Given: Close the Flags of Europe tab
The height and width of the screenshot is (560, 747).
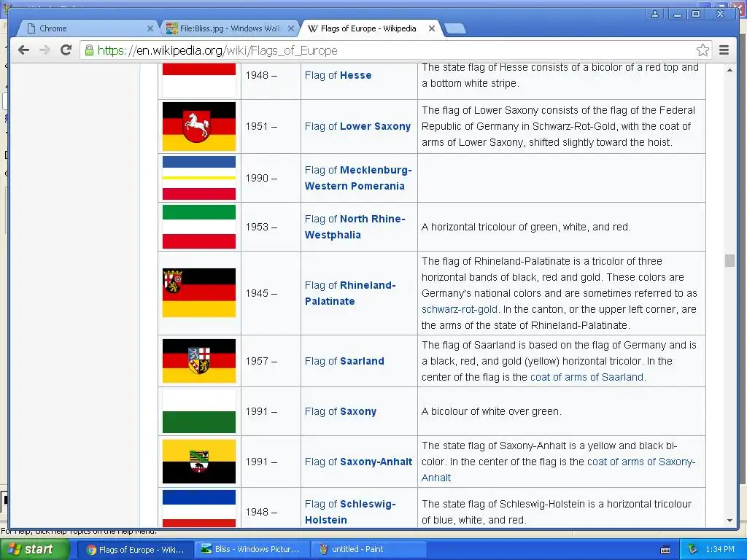Looking at the screenshot, I should click(x=432, y=28).
